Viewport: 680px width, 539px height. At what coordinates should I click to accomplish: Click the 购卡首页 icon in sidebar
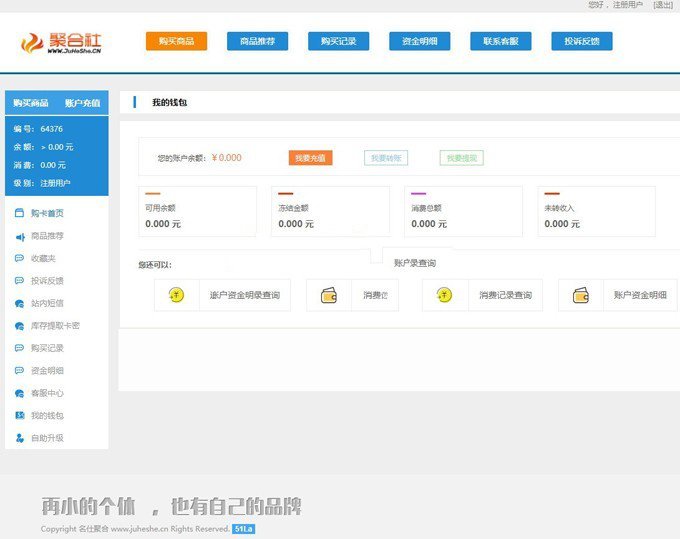(x=20, y=213)
